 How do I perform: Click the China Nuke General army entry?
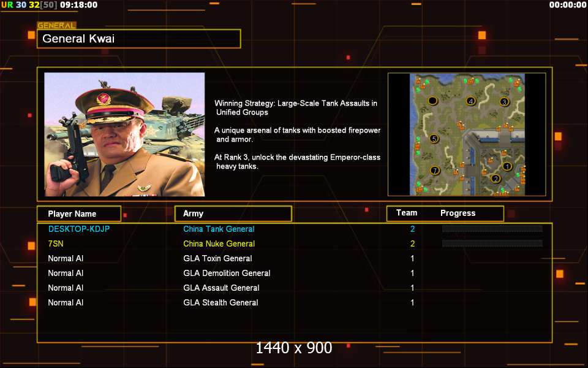click(219, 243)
